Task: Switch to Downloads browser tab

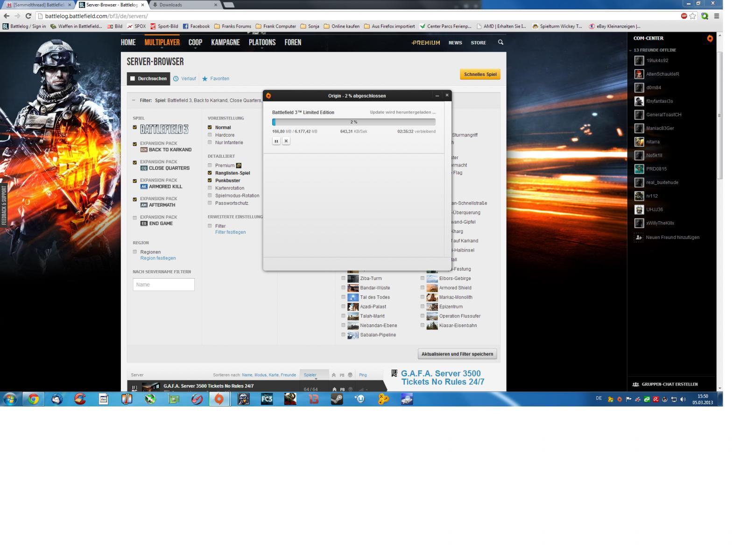Action: pyautogui.click(x=184, y=5)
